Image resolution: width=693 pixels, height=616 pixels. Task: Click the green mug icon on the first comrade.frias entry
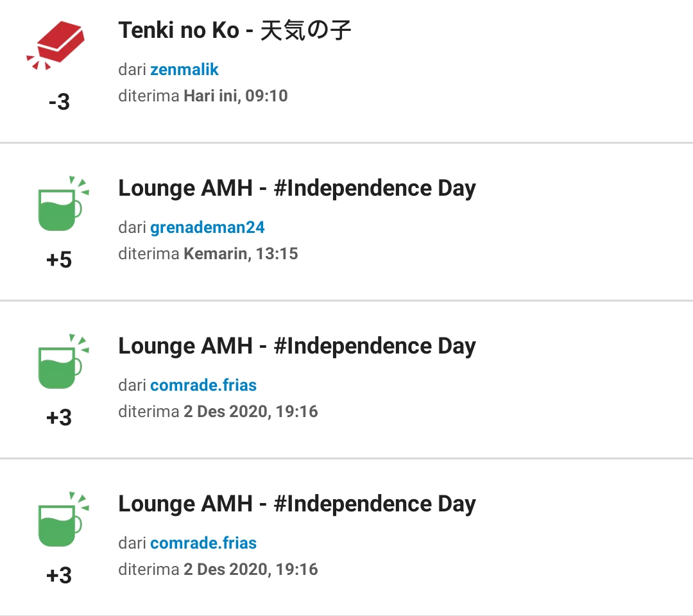pyautogui.click(x=60, y=363)
